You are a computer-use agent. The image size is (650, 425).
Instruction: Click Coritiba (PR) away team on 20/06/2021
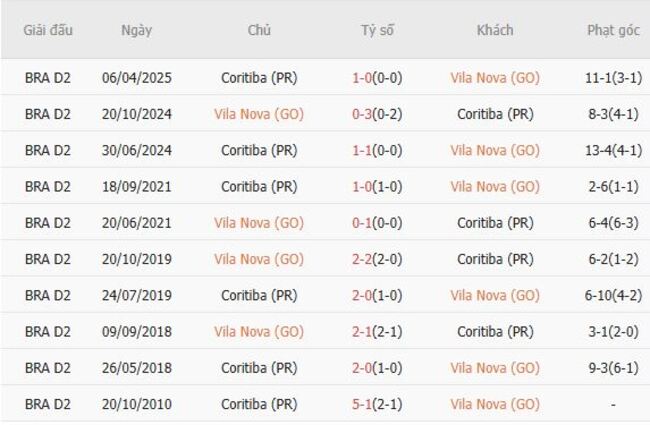click(494, 223)
